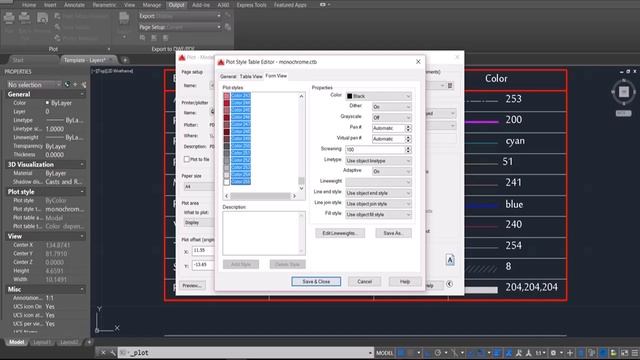
Task: Click the Save & Close button
Action: point(316,282)
